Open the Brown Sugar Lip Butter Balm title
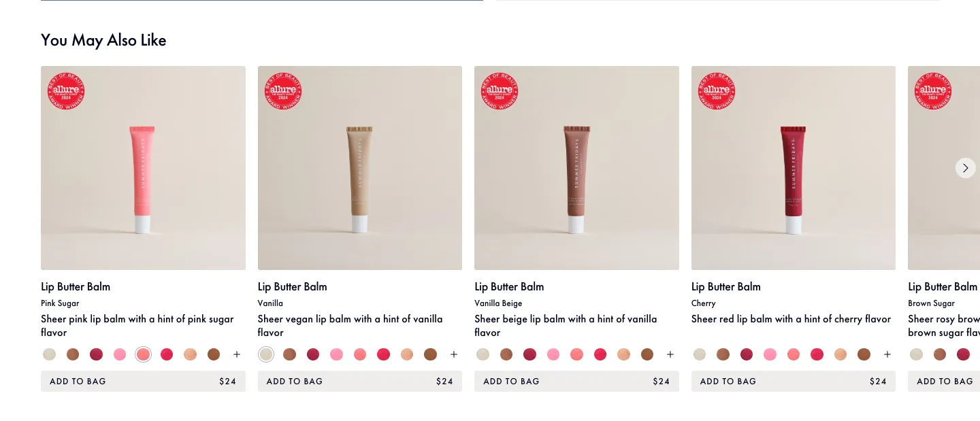This screenshot has height=421, width=980. (943, 286)
